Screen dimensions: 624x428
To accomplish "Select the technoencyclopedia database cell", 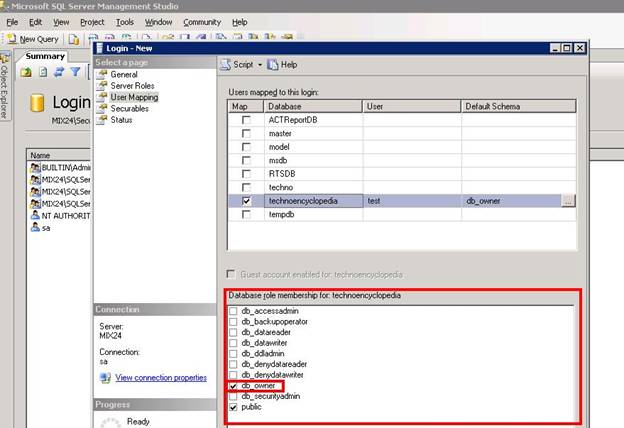I will [314, 201].
